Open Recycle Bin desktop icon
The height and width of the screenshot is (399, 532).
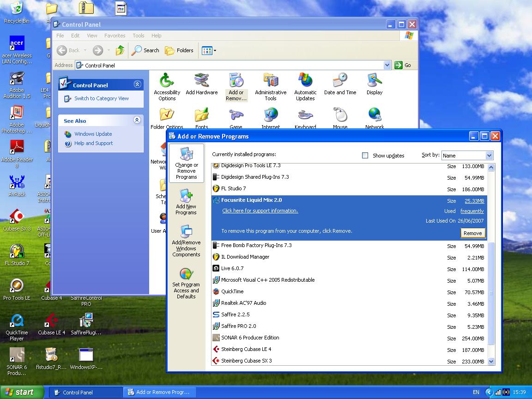tap(17, 12)
